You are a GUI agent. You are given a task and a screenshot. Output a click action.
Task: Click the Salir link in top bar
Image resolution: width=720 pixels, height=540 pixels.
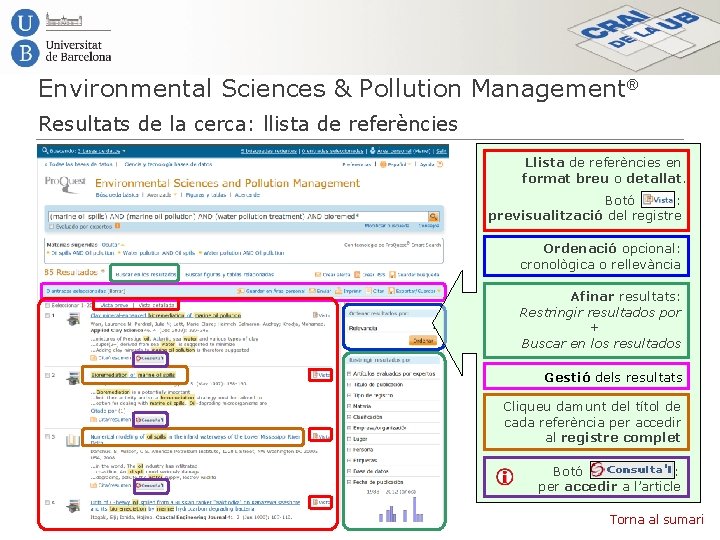click(441, 151)
